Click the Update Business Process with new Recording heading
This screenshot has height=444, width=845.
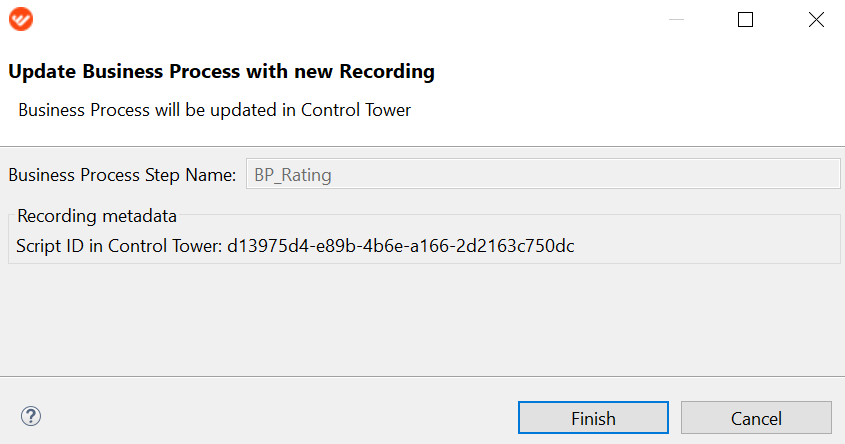[221, 71]
